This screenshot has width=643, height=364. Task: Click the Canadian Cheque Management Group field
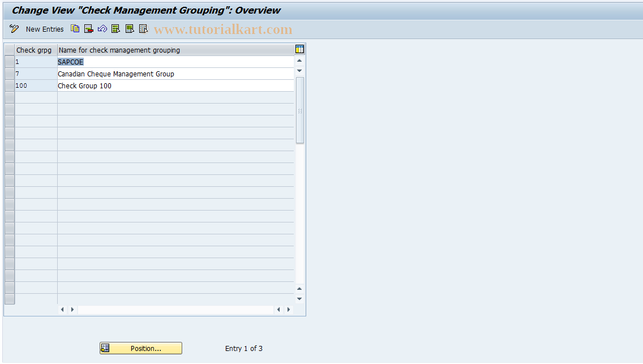coord(175,74)
